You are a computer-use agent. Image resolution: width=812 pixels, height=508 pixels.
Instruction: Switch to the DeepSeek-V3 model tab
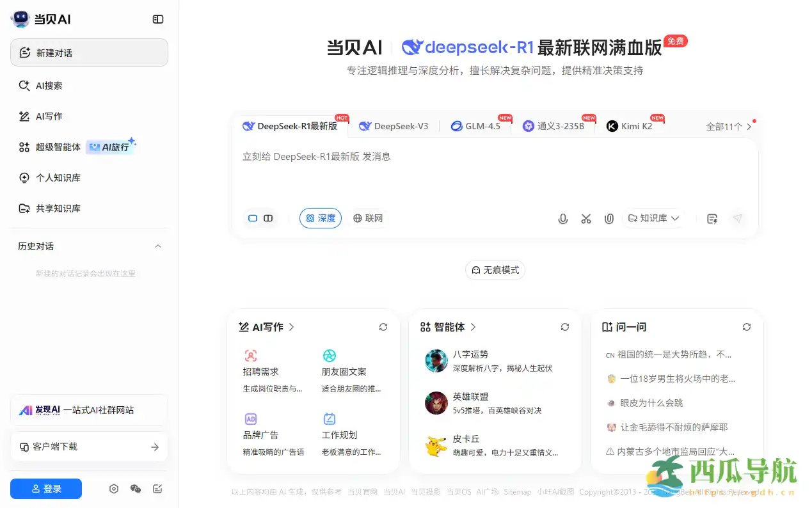[x=394, y=126]
